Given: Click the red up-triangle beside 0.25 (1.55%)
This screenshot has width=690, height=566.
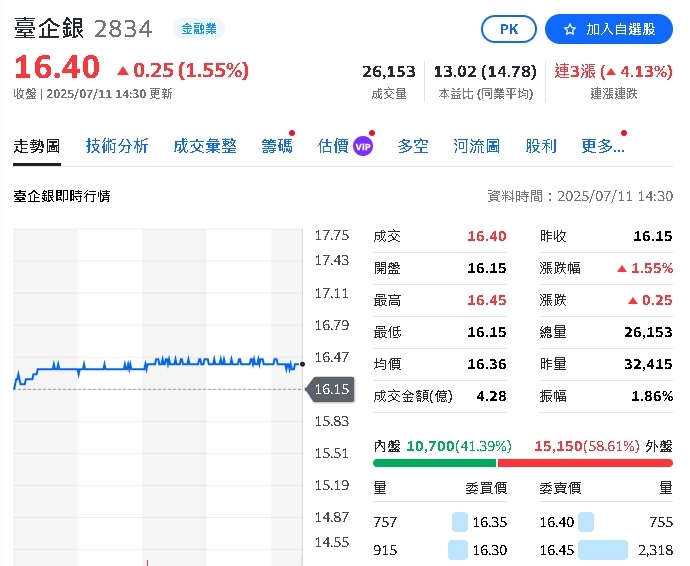Looking at the screenshot, I should 123,70.
